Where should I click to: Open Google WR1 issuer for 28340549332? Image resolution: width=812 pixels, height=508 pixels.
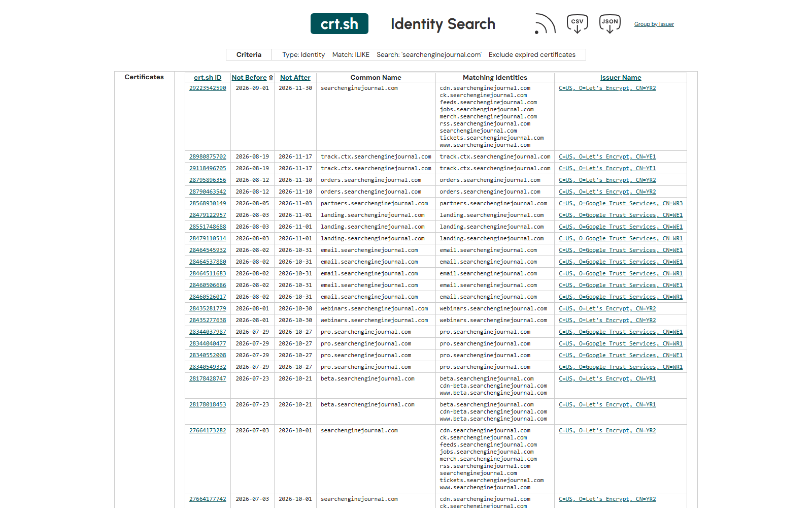click(621, 367)
